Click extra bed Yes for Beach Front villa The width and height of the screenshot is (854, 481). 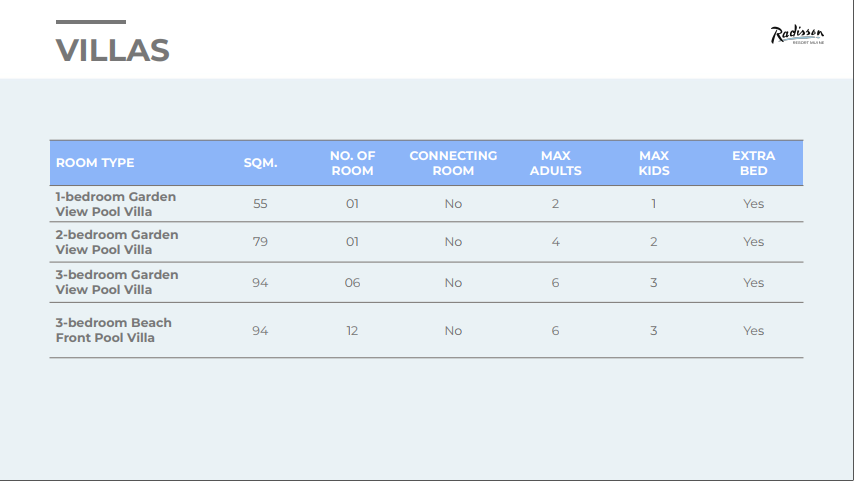[x=753, y=331]
